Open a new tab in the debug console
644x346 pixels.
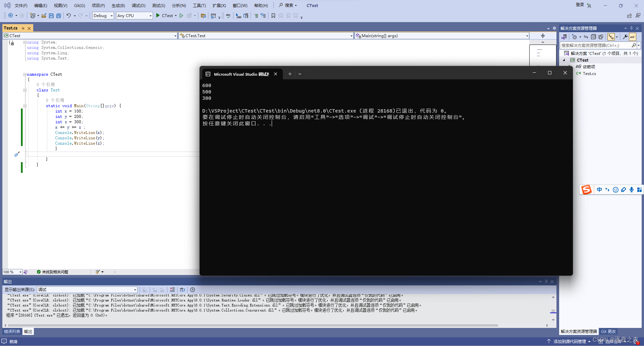coord(290,74)
